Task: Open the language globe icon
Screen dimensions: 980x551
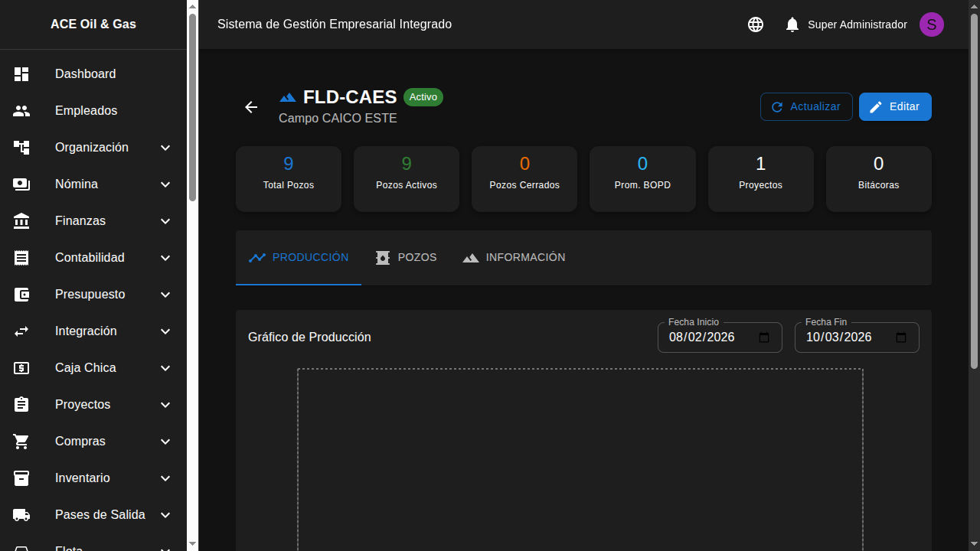Action: tap(756, 24)
